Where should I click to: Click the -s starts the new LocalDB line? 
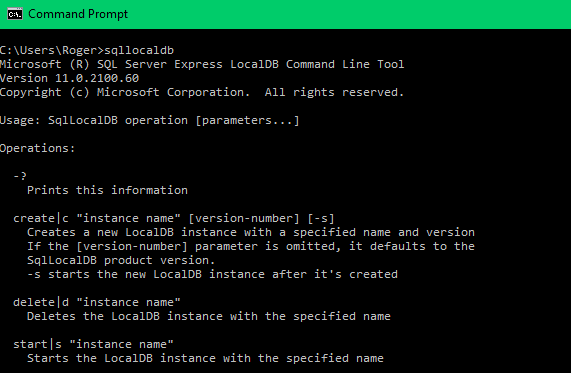(212, 274)
